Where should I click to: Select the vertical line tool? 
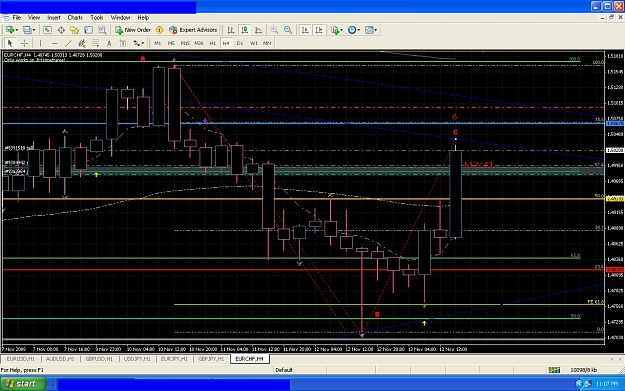[40, 43]
